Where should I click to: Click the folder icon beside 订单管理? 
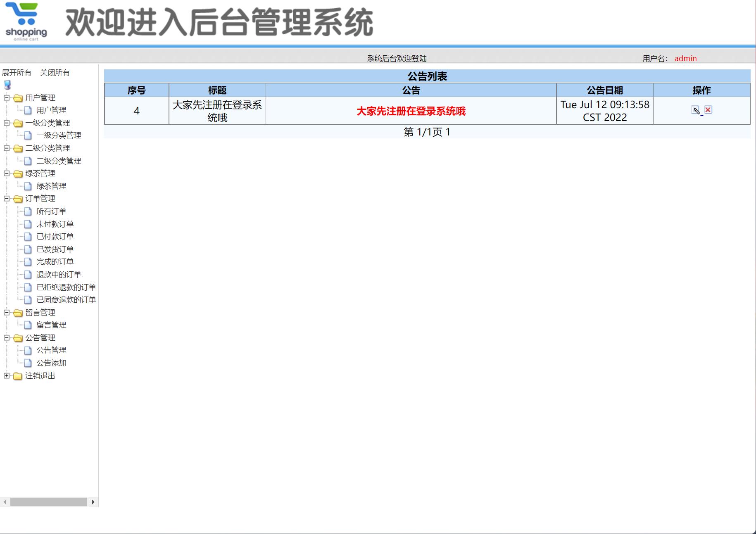click(x=17, y=199)
